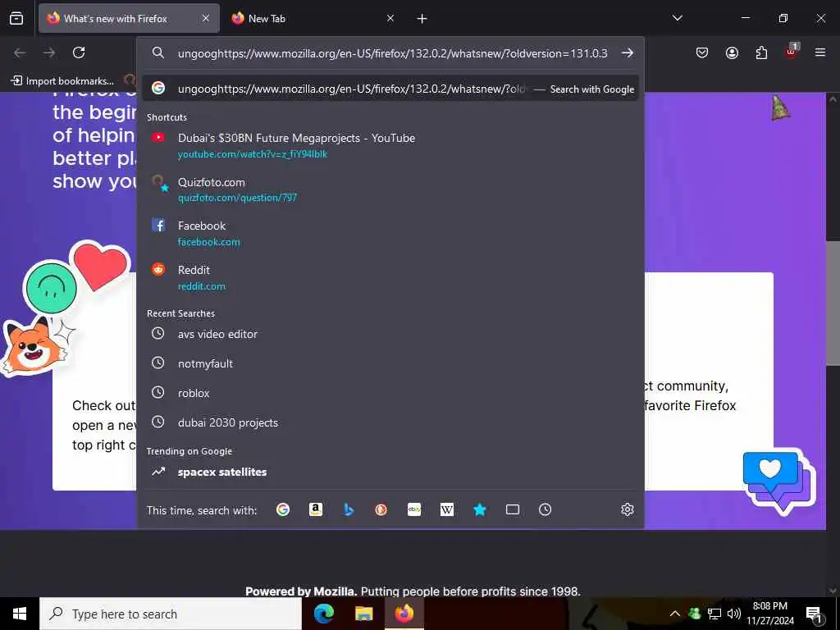
Task: Open File Explorer from taskbar
Action: [363, 614]
